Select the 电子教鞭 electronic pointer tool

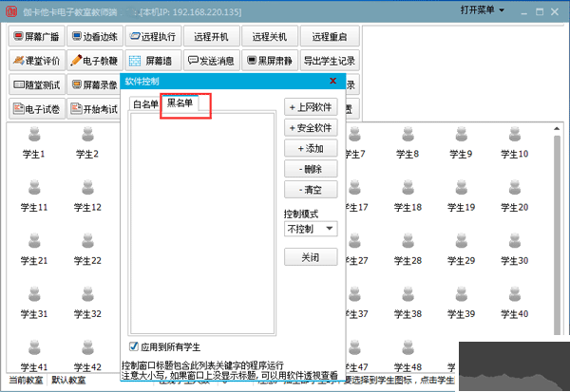click(x=95, y=61)
